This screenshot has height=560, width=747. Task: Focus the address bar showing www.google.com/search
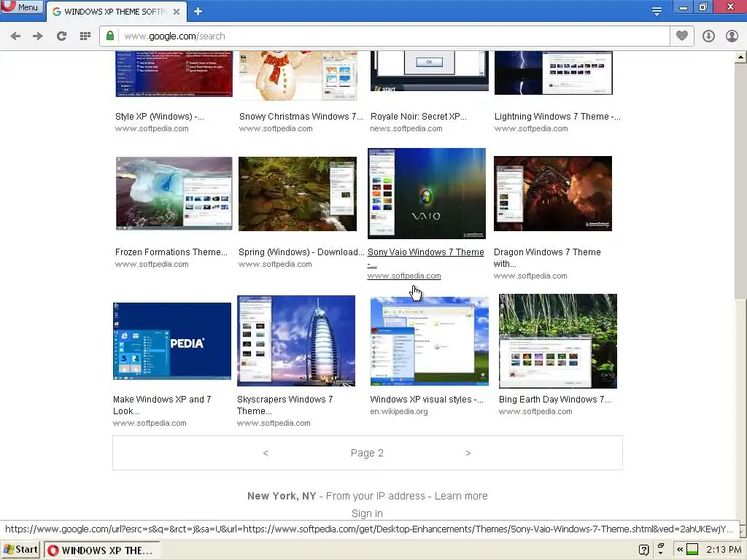point(384,36)
